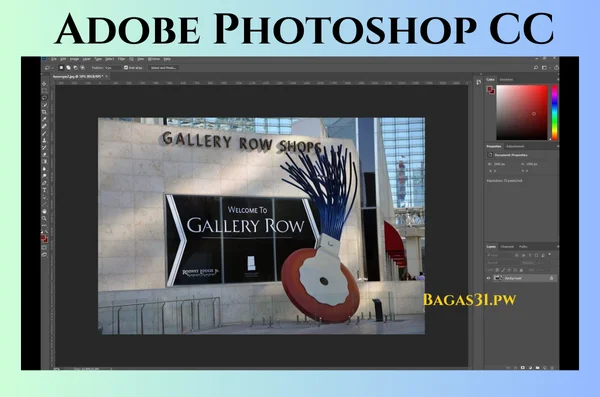Toggle layer filtering switch in Layers panel
Viewport: 600px width, 397px height.
[549, 254]
